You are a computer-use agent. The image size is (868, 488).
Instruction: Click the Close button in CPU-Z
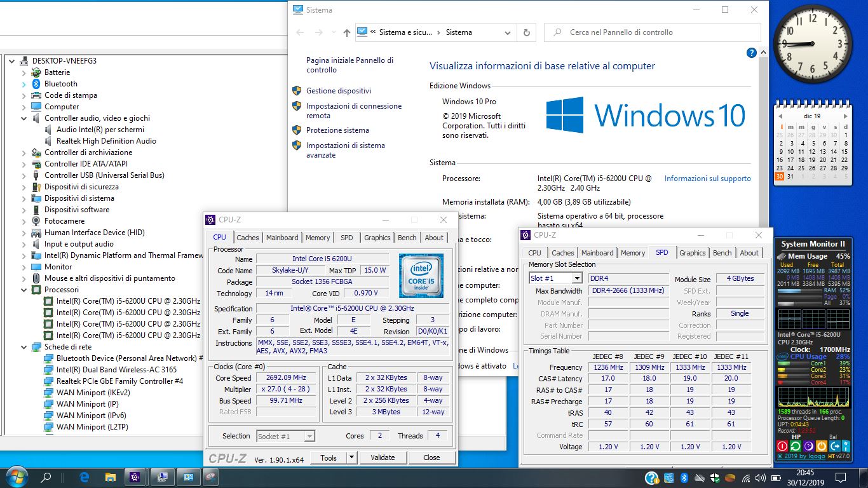431,457
